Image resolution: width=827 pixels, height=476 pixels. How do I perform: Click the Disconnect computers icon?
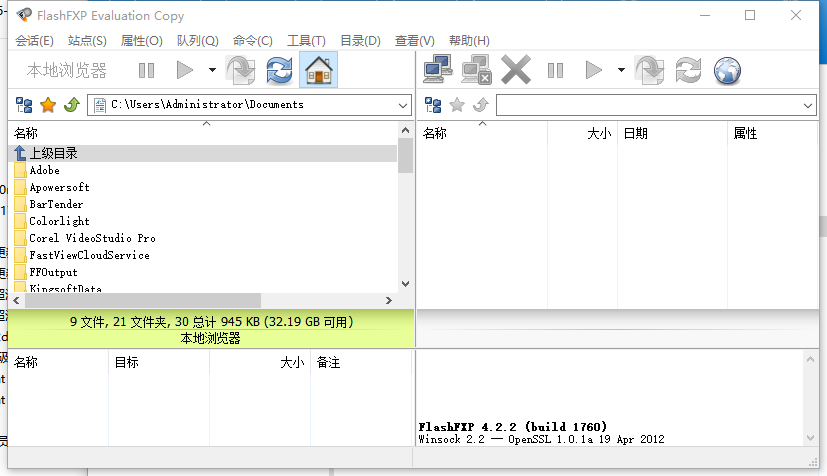coord(476,70)
